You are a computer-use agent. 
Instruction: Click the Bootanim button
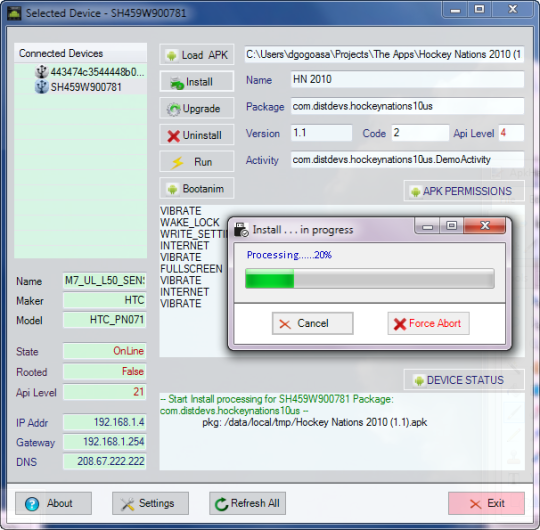(x=196, y=188)
